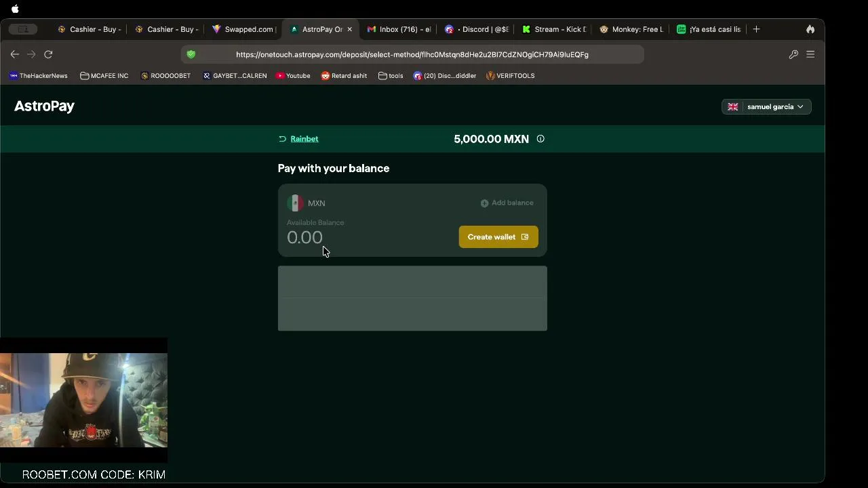Open VERIFTOOLS bookmark

(511, 76)
